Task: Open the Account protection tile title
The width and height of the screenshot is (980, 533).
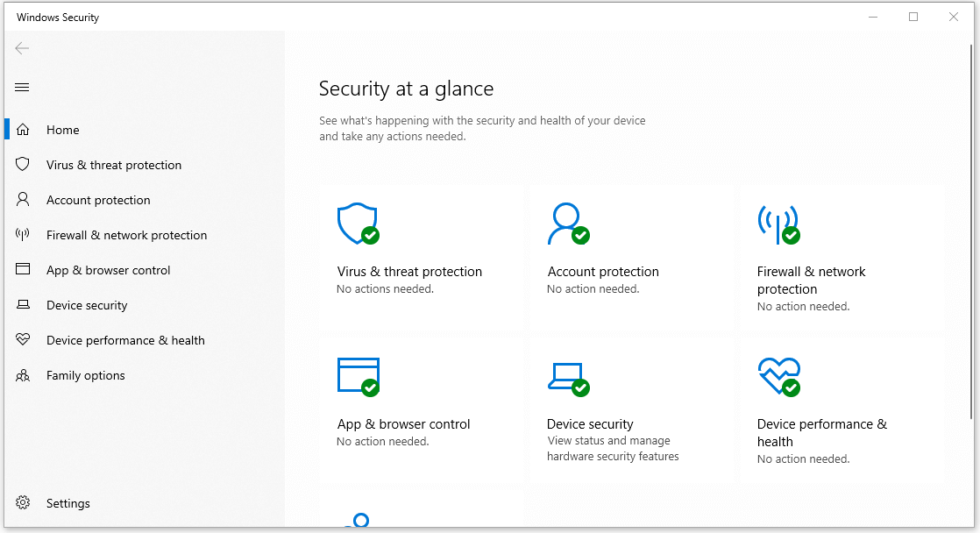Action: tap(603, 271)
